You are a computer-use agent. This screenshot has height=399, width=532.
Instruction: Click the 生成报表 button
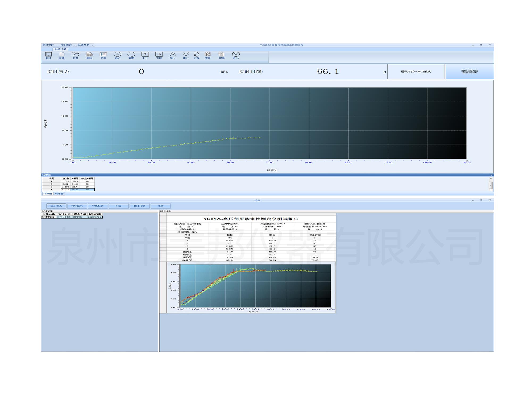click(56, 206)
